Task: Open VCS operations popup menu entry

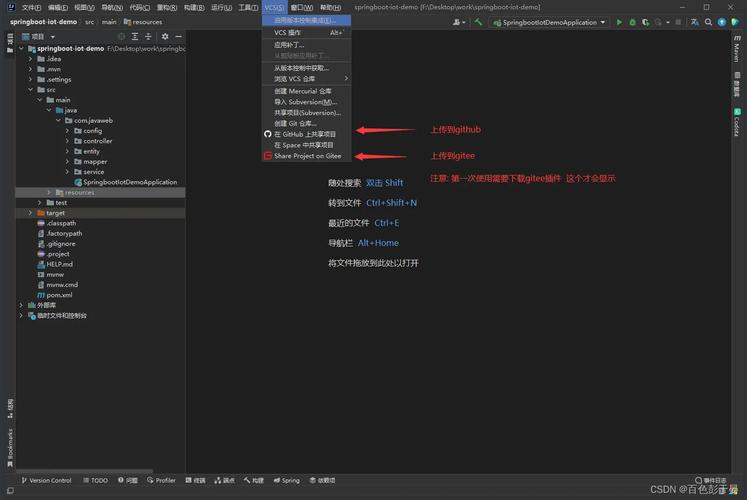Action: click(x=307, y=32)
